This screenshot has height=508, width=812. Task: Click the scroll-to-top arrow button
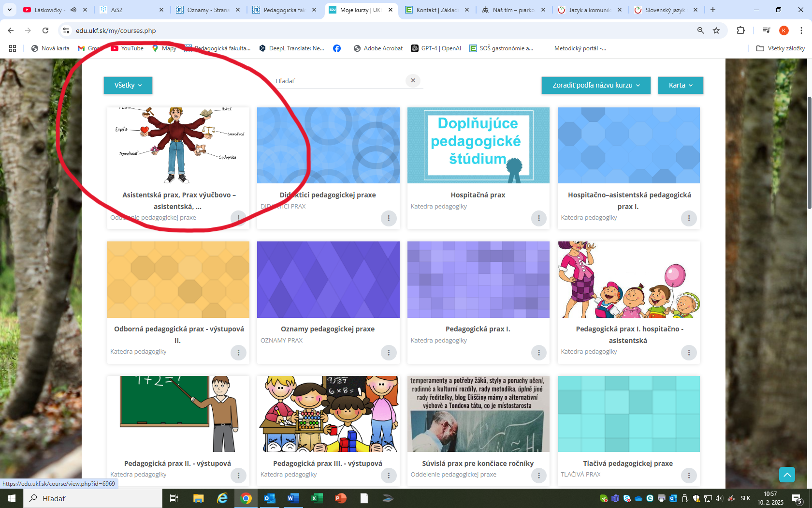tap(787, 475)
